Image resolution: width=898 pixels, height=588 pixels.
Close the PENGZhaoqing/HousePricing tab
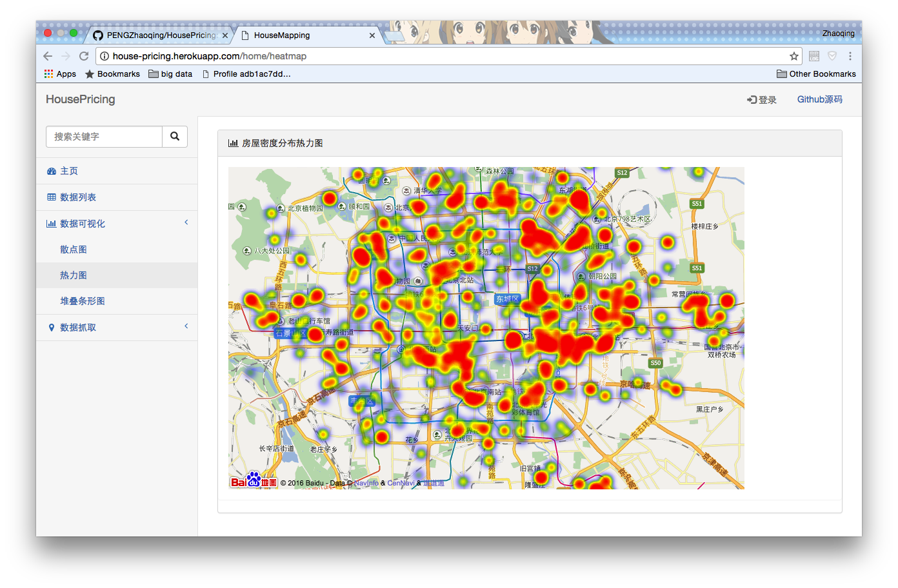[x=225, y=35]
